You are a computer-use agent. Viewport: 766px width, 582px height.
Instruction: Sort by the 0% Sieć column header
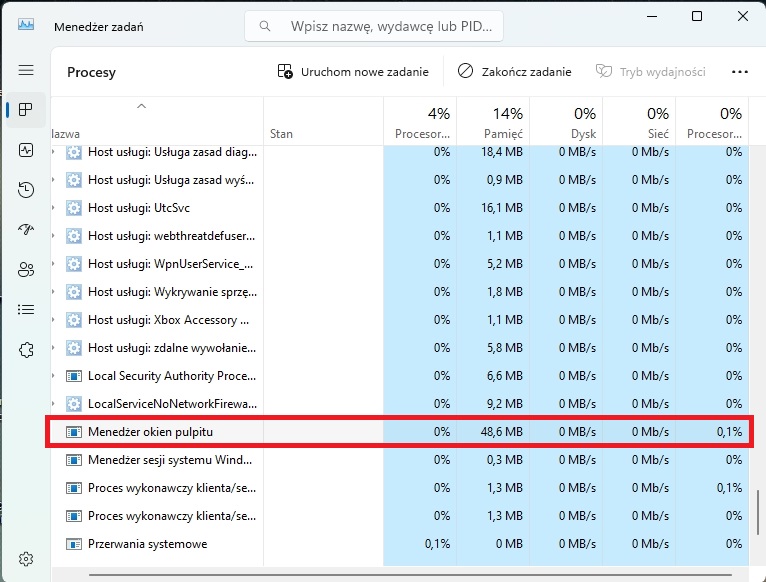coord(639,121)
